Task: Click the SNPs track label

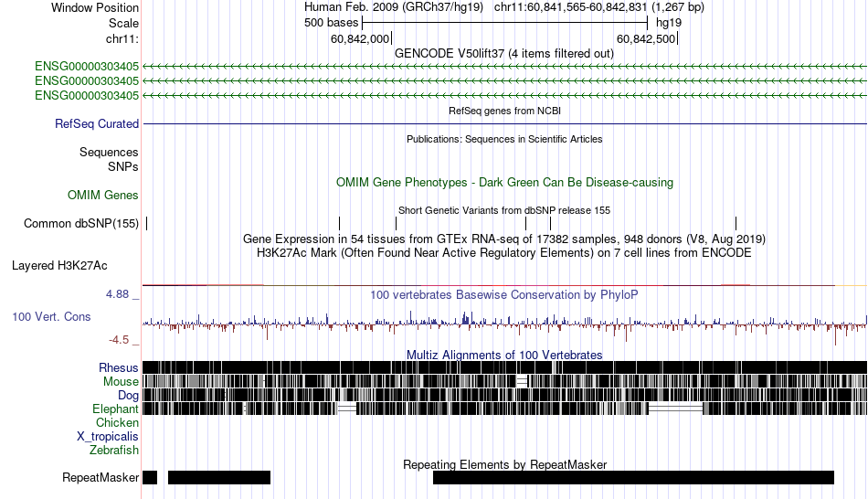Action: (x=123, y=166)
